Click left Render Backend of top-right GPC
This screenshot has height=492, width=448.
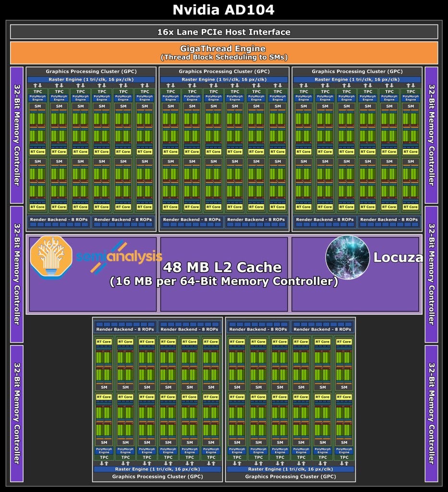tap(325, 222)
